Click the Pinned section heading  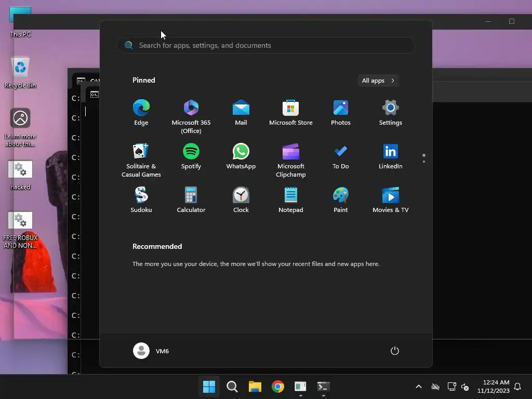click(144, 80)
